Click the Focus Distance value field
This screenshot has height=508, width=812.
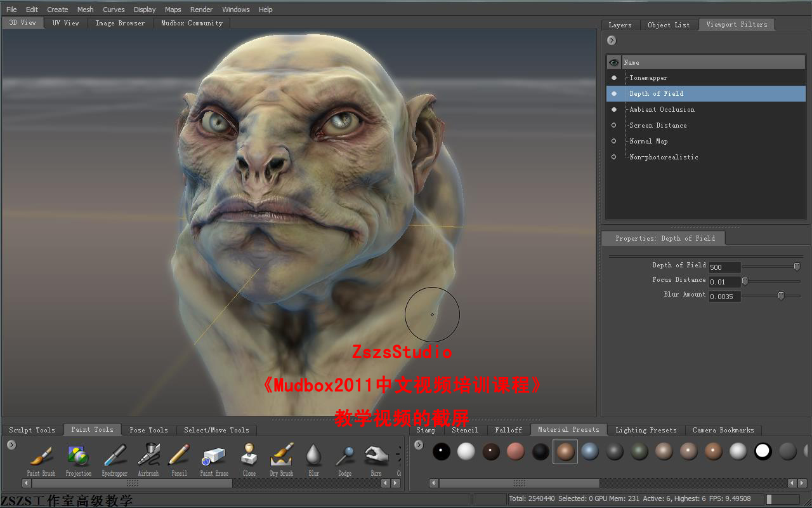(x=724, y=282)
